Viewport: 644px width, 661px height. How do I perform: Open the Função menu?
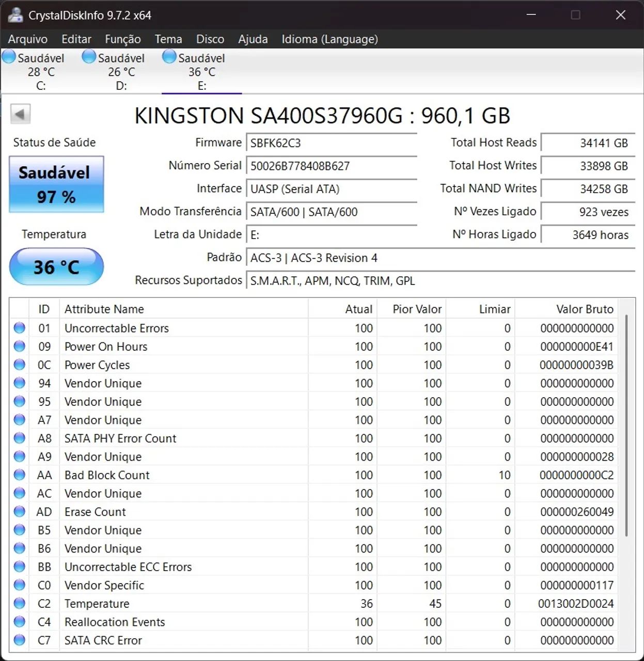123,39
